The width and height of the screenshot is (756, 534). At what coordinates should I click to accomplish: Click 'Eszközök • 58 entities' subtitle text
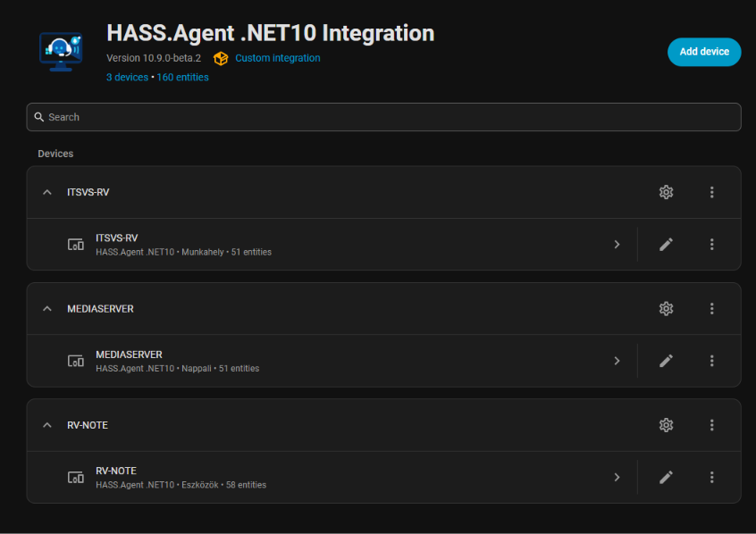pos(223,485)
